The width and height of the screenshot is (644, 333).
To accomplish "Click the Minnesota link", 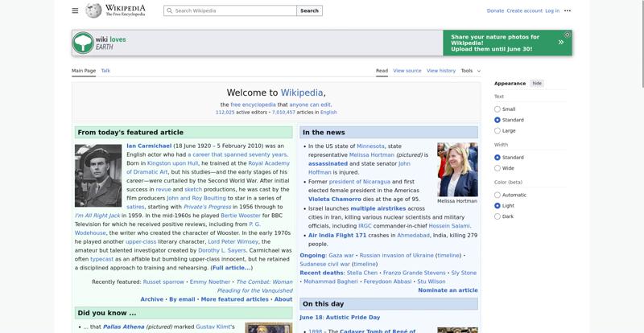I will tap(370, 146).
